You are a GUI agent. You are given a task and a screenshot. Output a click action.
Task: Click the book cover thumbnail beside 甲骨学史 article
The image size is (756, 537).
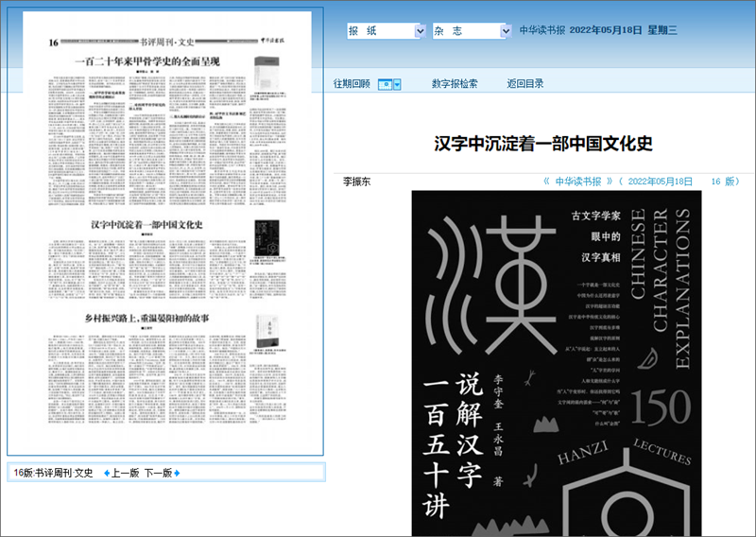[x=266, y=74]
